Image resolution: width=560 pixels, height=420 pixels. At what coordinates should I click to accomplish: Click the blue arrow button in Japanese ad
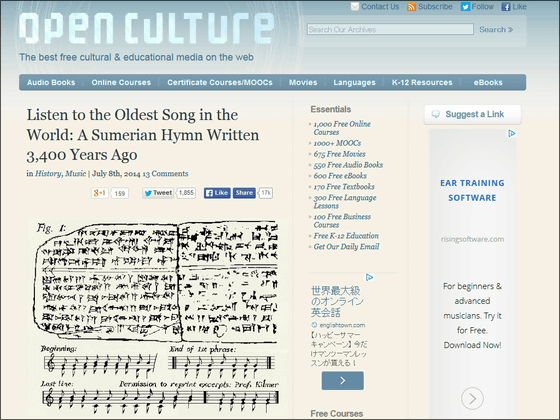coord(342,381)
